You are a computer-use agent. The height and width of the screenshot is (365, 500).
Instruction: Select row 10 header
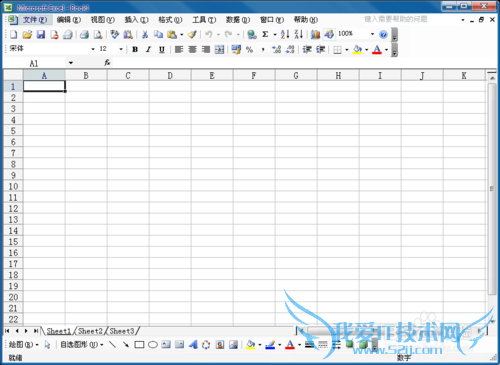13,186
